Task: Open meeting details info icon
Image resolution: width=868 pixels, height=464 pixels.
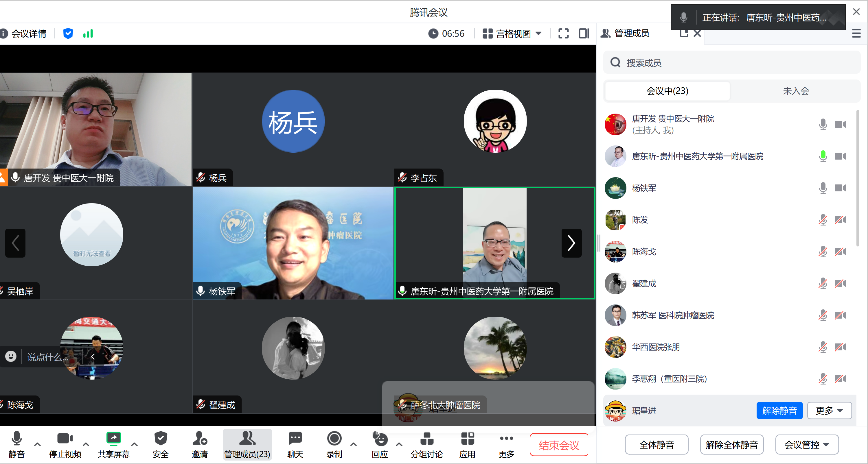Action: point(4,34)
